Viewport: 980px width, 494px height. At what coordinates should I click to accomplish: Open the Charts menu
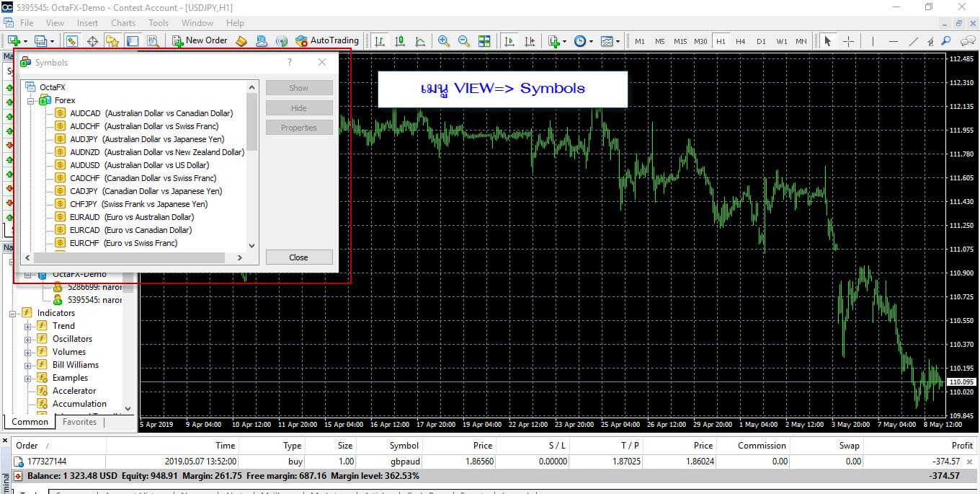(123, 23)
